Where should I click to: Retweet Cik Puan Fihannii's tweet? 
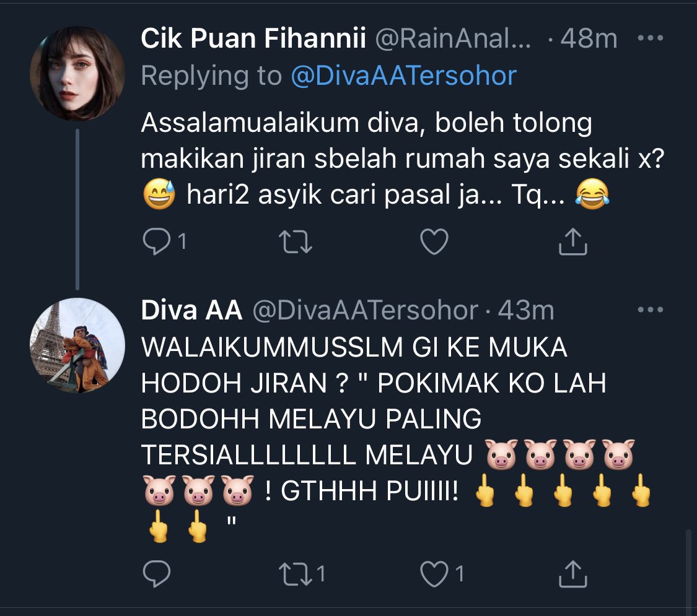coord(295,241)
